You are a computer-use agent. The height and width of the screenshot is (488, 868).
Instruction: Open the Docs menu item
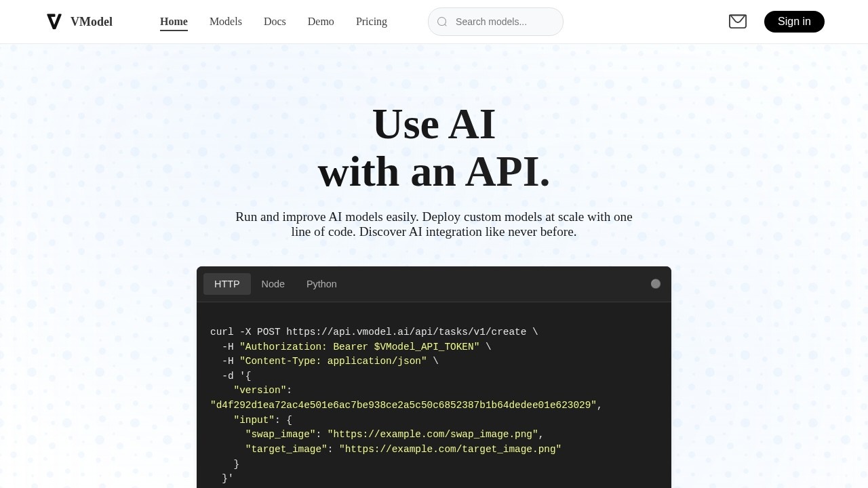coord(275,21)
